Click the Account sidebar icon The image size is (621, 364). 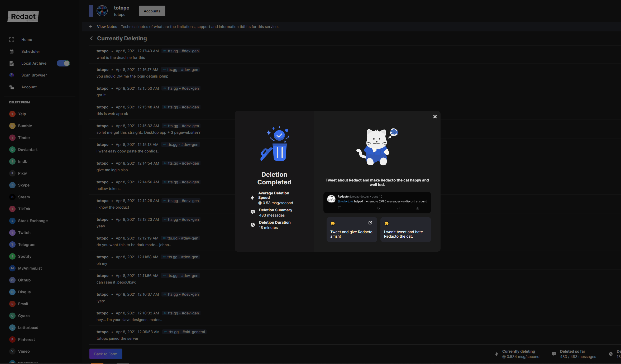click(x=12, y=87)
